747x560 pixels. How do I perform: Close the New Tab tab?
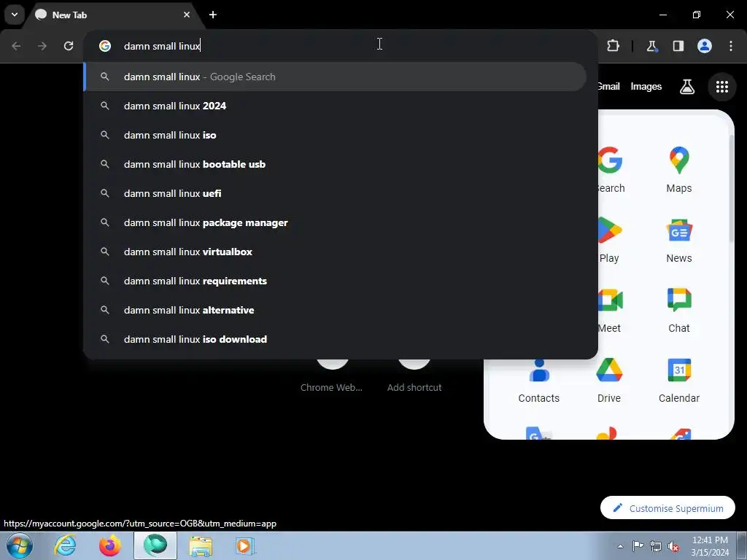(186, 15)
